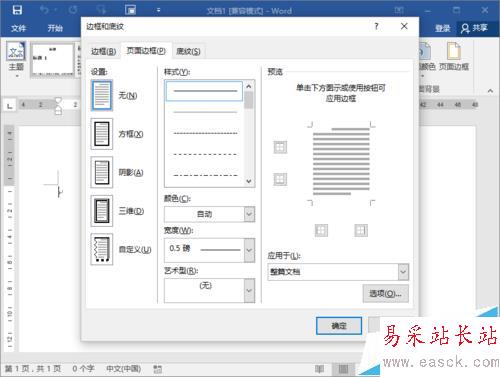Viewport: 500px width, 377px height.
Task: Click the Sign in (登录) link
Action: [442, 28]
